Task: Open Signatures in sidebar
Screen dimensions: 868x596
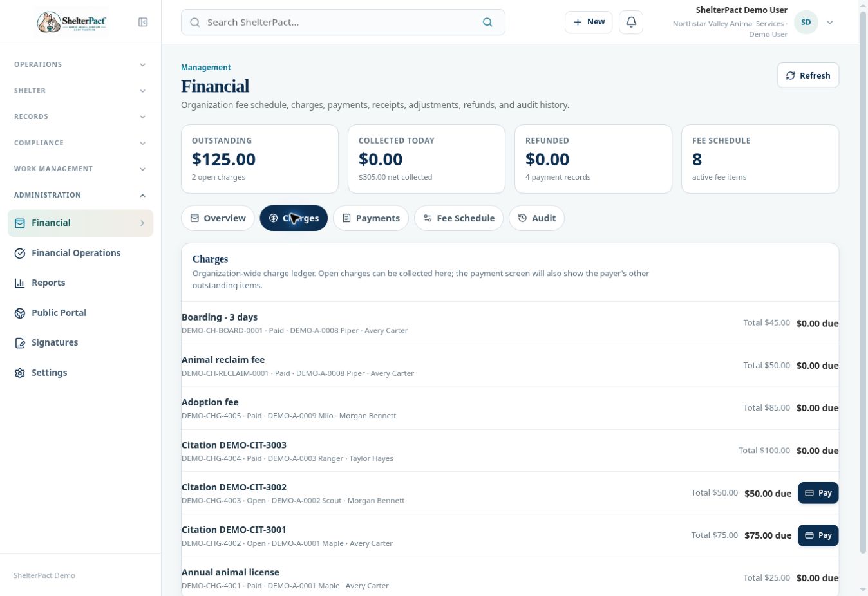Action: 55,342
